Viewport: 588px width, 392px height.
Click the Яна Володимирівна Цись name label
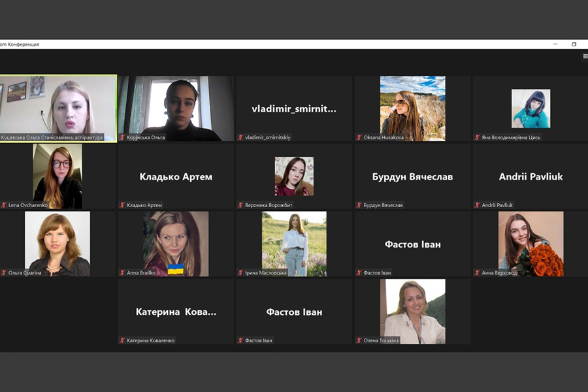tap(511, 138)
